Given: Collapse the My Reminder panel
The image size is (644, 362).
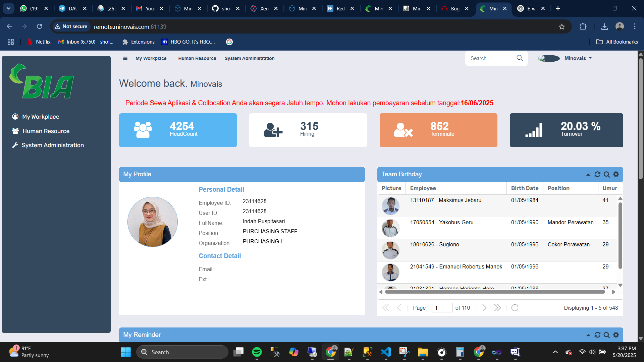Looking at the screenshot, I should pyautogui.click(x=588, y=335).
